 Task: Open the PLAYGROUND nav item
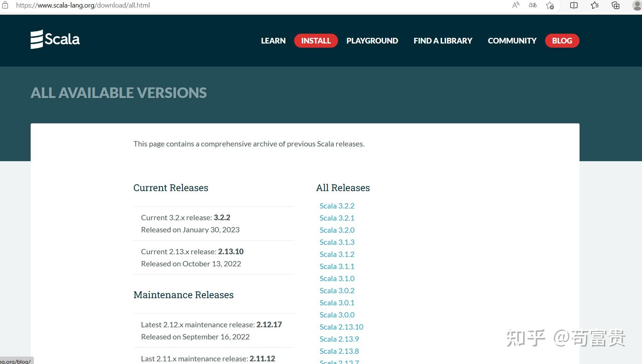(x=372, y=41)
